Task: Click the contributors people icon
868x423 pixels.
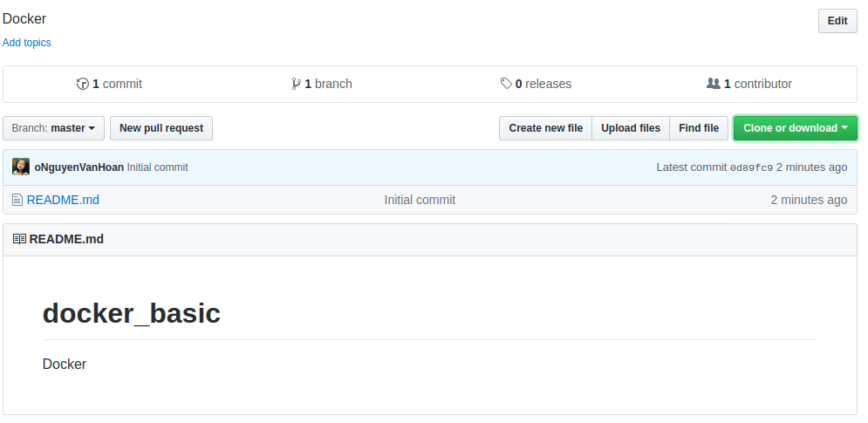Action: [714, 84]
